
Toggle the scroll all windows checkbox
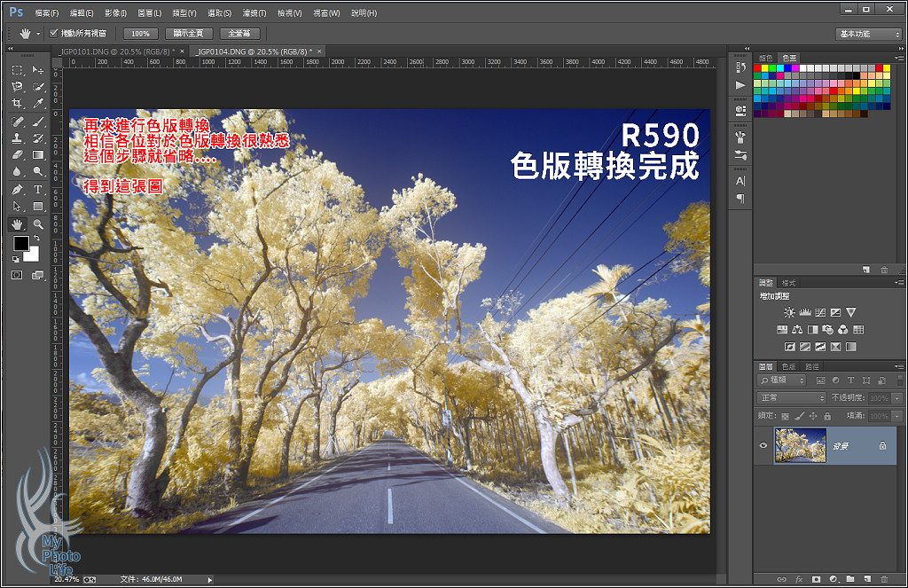click(x=53, y=34)
